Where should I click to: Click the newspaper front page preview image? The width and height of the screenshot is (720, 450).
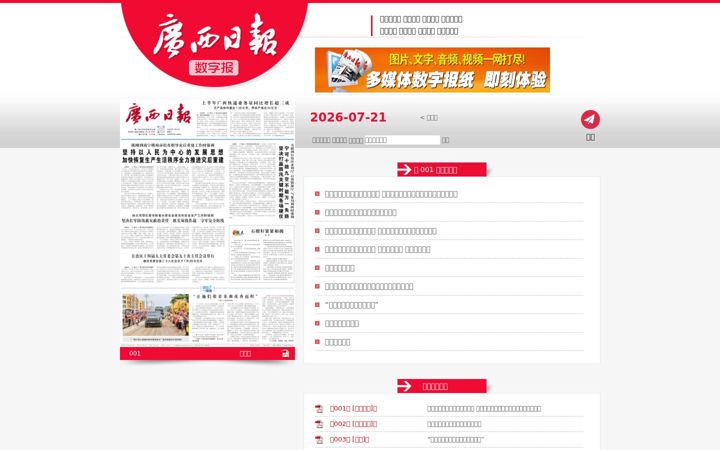pyautogui.click(x=208, y=223)
